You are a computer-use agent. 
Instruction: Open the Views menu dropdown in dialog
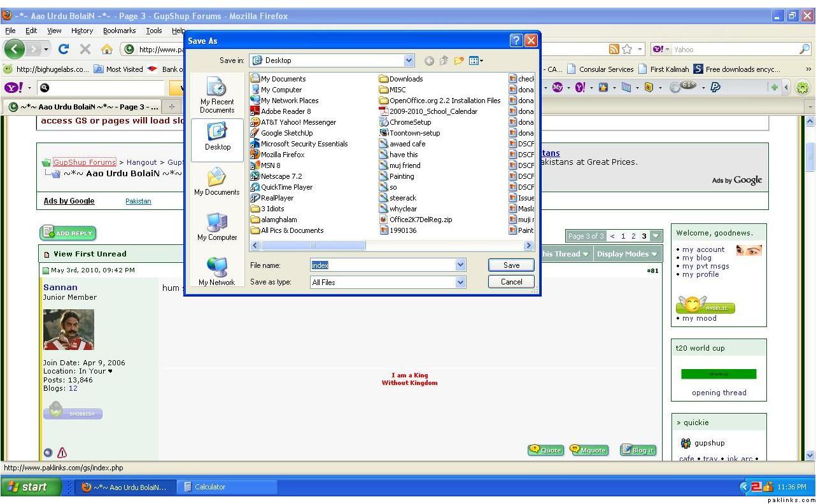pos(476,60)
